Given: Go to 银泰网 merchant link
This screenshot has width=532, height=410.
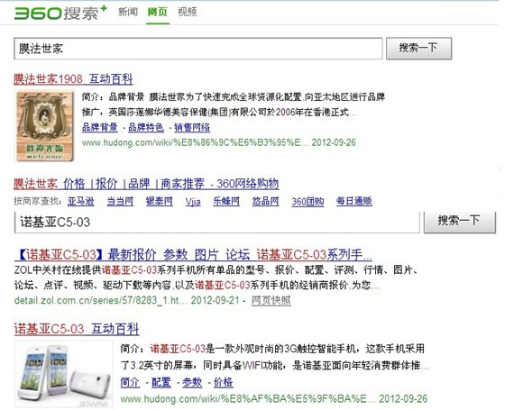Looking at the screenshot, I should 160,202.
